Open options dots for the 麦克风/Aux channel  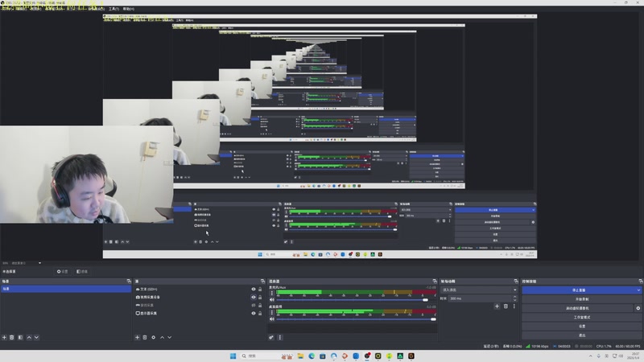271,293
